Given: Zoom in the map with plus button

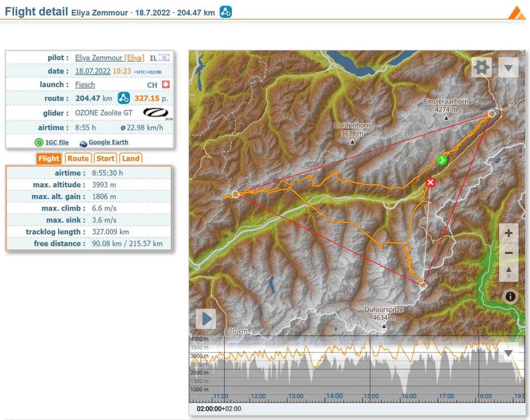Looking at the screenshot, I should (508, 233).
